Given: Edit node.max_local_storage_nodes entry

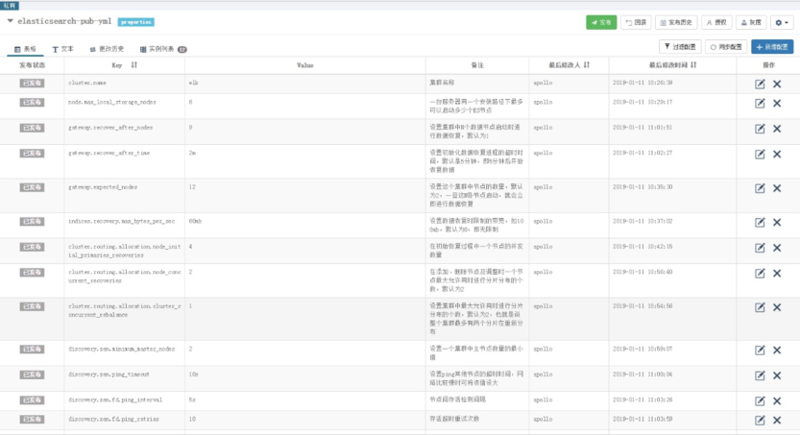Looking at the screenshot, I should click(760, 104).
